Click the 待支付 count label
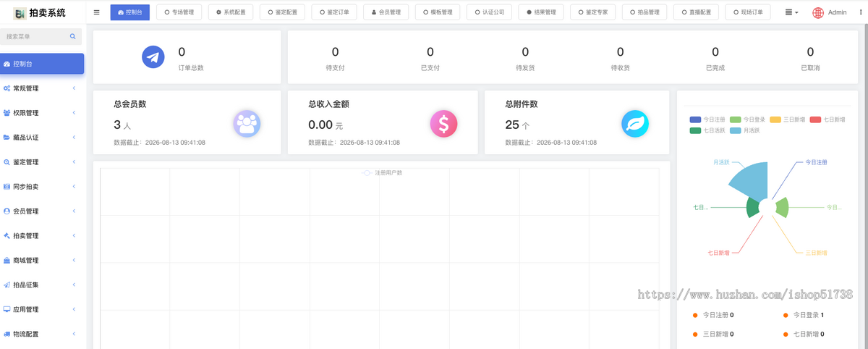The height and width of the screenshot is (349, 868). click(335, 68)
